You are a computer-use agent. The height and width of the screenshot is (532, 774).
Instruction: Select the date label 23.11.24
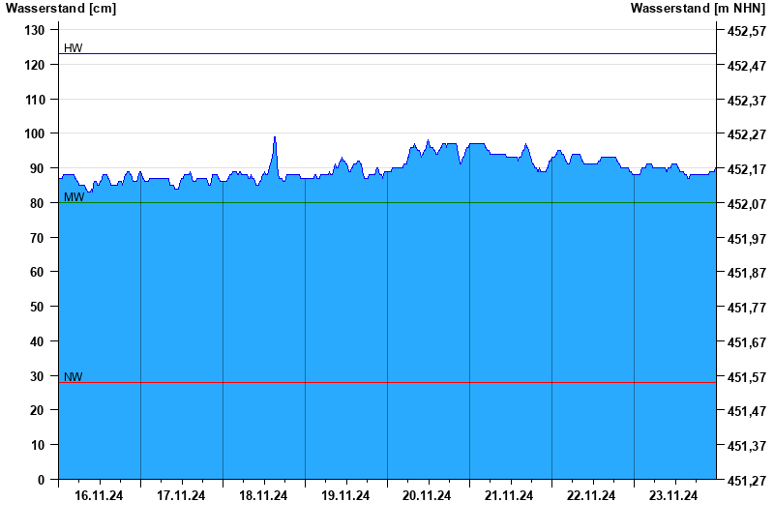click(673, 495)
